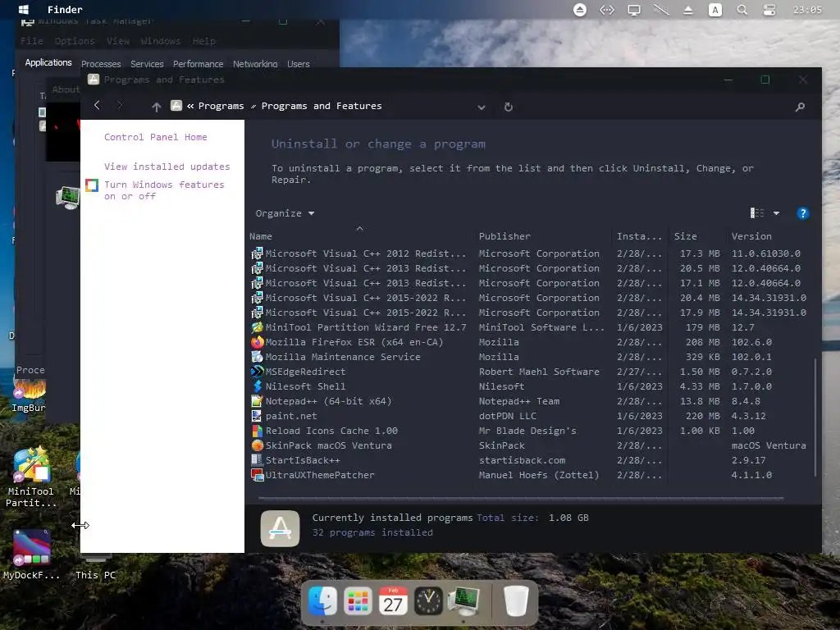Select Applications tab in Task Manager
Viewport: 840px width, 630px height.
(x=48, y=62)
